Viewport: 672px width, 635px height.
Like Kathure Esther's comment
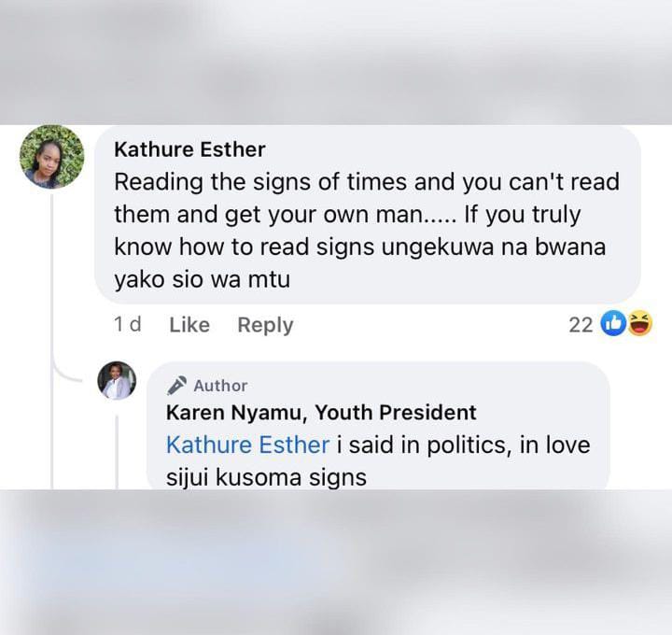[x=189, y=325]
